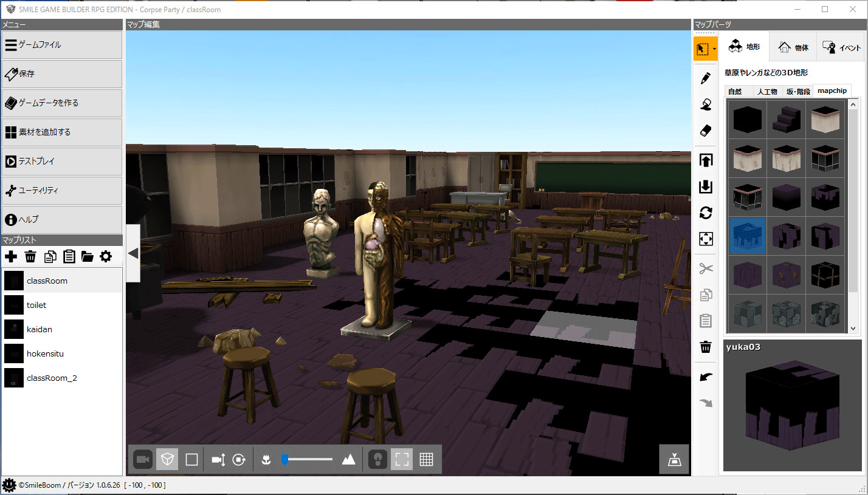Click the raise terrain up-arrow icon
Viewport: 868px width, 495px height.
click(x=706, y=160)
